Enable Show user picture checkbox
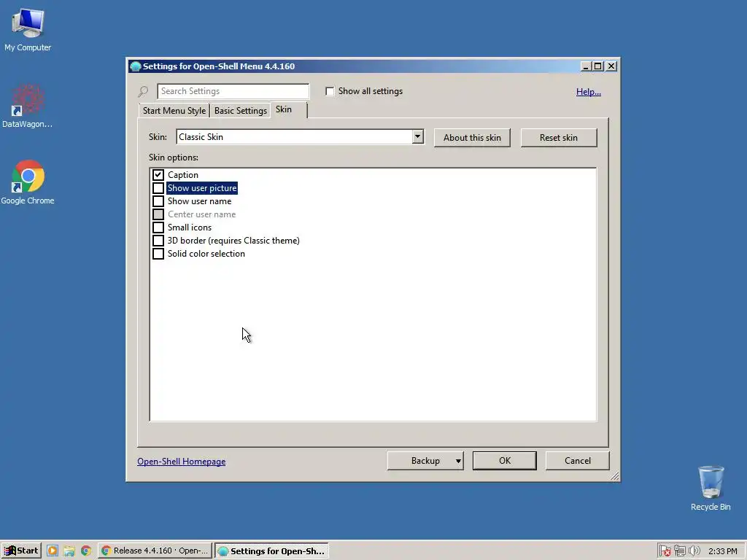The width and height of the screenshot is (747, 560). [x=158, y=188]
